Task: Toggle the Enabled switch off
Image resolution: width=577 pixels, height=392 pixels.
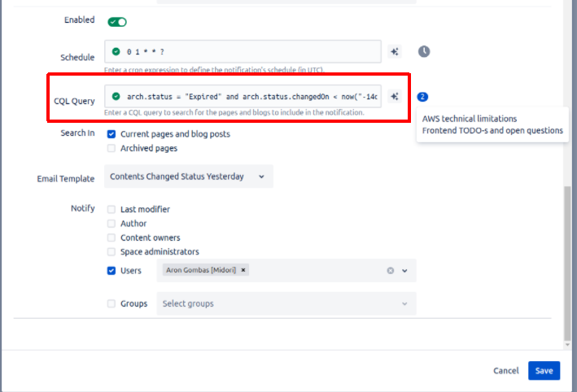Action: tap(117, 22)
